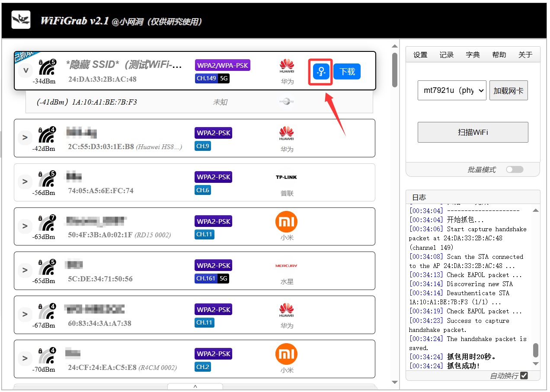The image size is (550, 392).
Task: Open the 记录 records tab
Action: click(x=447, y=54)
